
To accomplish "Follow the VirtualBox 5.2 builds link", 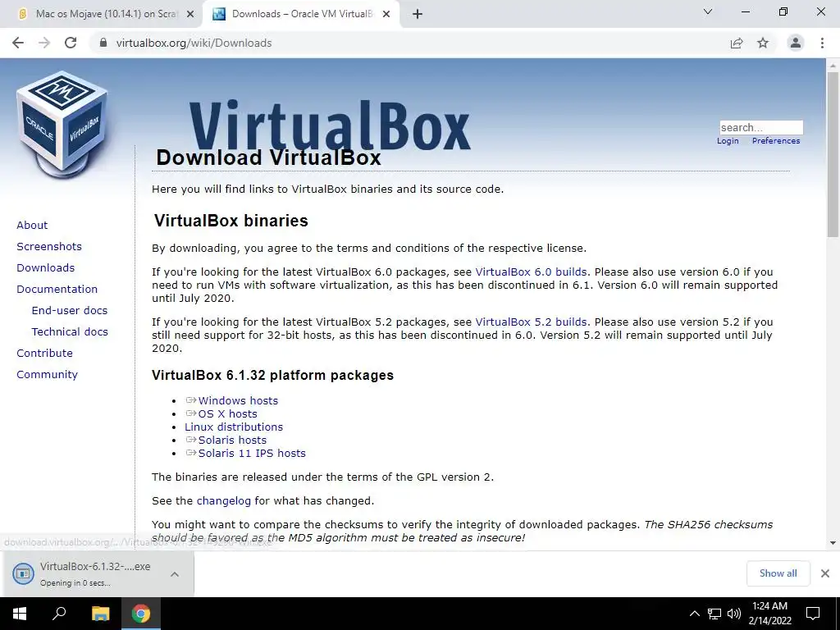I will point(531,322).
